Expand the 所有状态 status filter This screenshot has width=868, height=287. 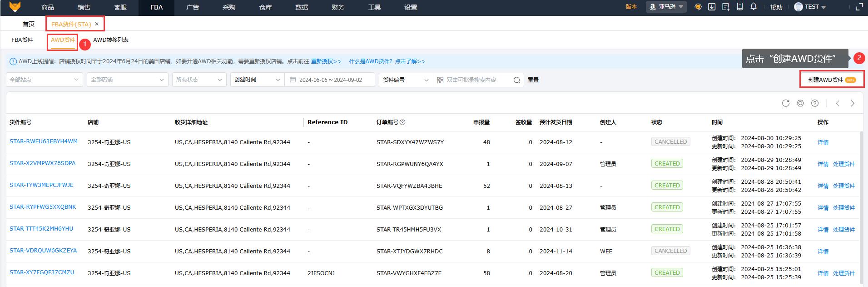coord(199,80)
